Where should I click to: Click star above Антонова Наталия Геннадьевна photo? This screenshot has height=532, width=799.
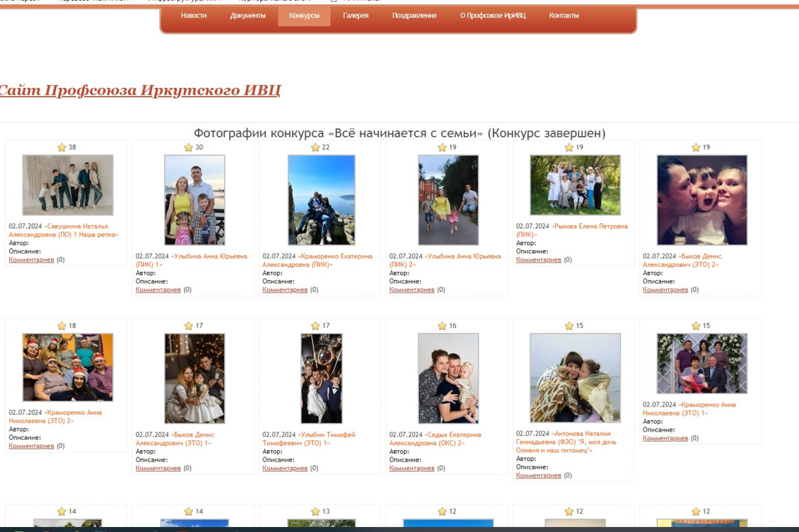(569, 326)
